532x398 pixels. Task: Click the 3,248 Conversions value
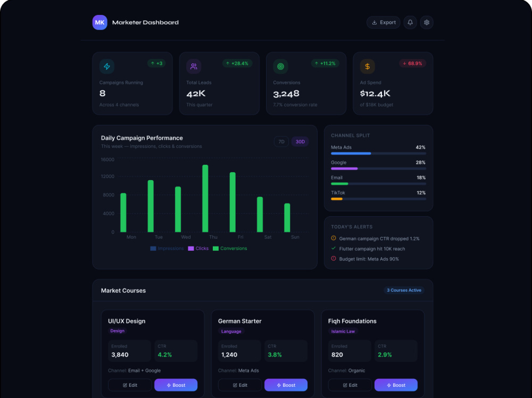tap(286, 94)
